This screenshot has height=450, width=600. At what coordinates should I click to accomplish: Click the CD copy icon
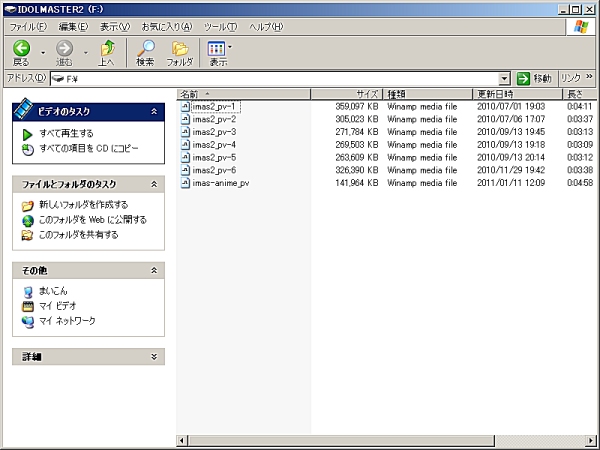click(28, 150)
